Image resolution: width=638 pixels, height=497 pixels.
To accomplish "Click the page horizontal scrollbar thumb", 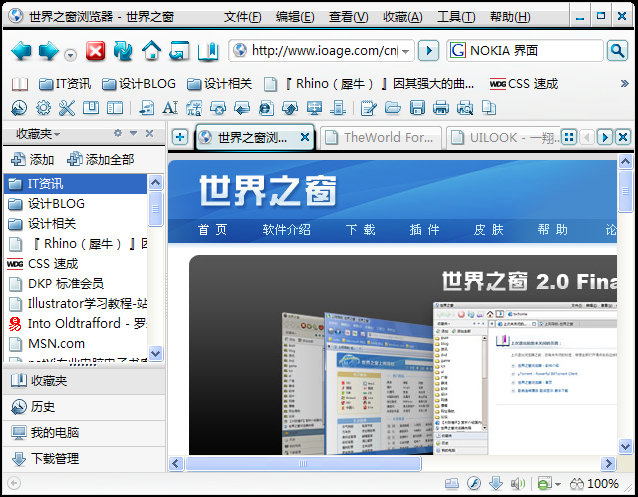I will [303, 464].
